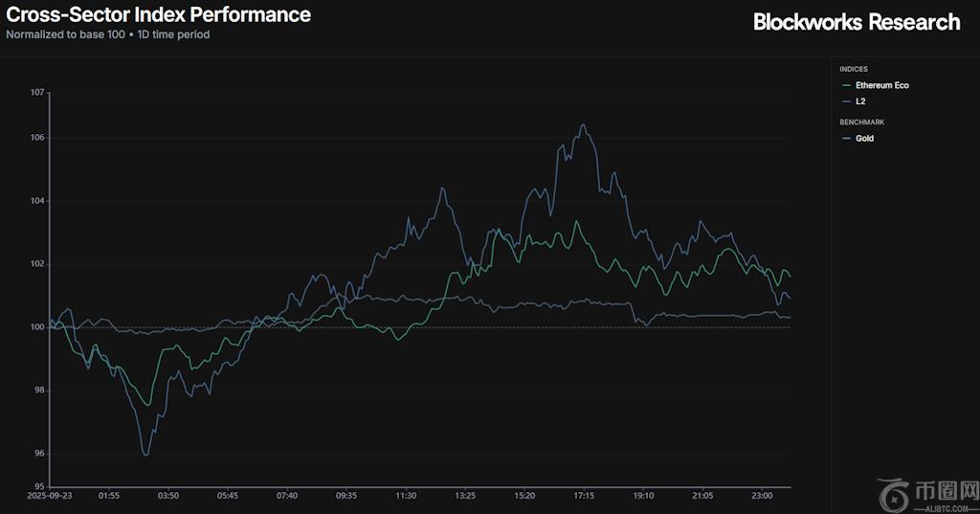The width and height of the screenshot is (980, 514).
Task: Click the watermark coin icon bottom right
Action: coord(897,497)
